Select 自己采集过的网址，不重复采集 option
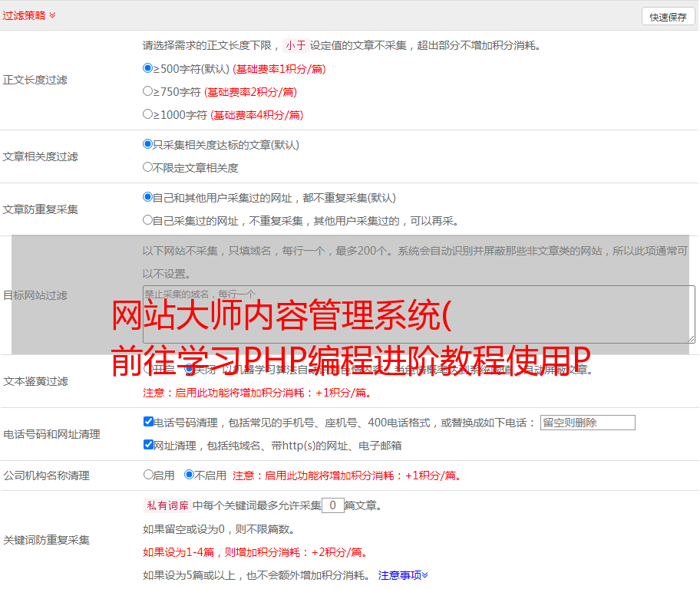The image size is (700, 589). coord(147,220)
